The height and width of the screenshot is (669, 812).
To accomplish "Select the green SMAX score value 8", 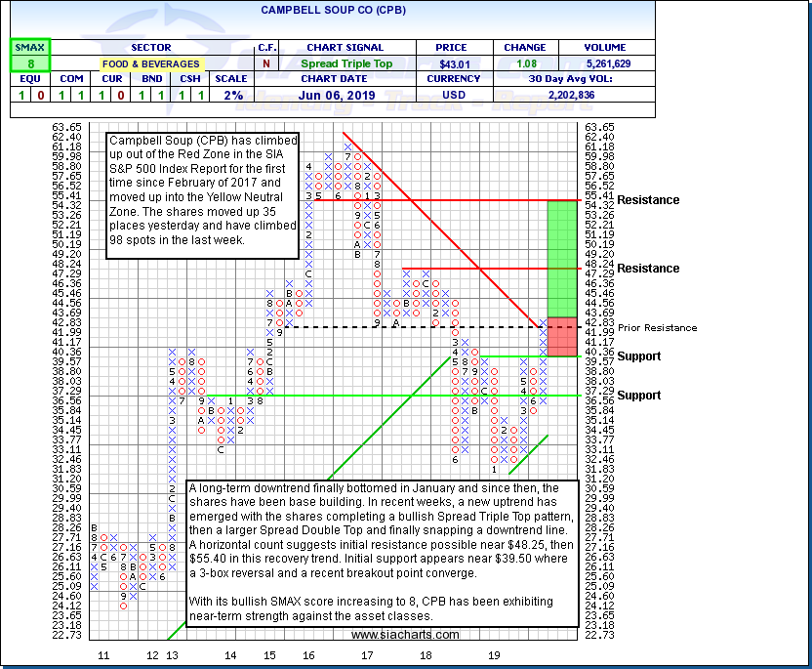I will [x=29, y=63].
